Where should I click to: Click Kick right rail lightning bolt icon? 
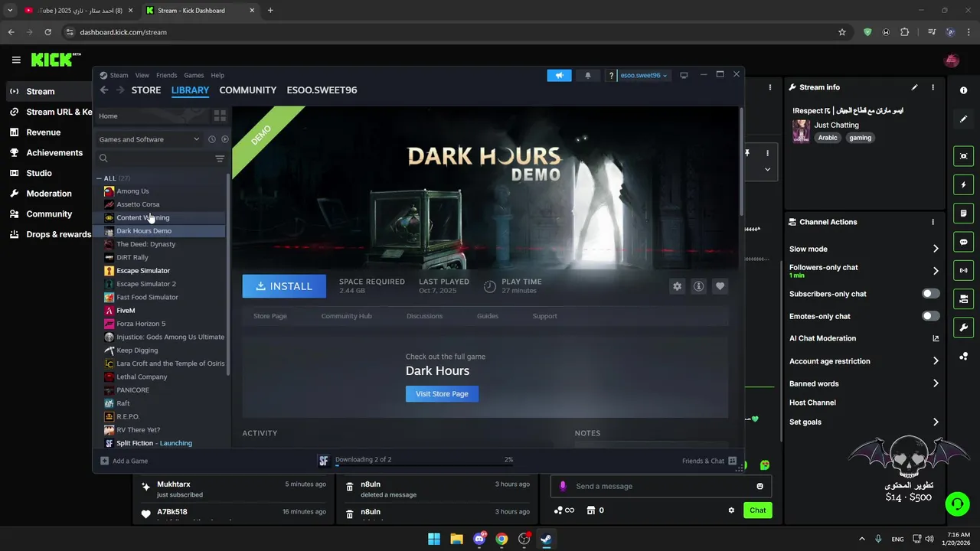963,185
